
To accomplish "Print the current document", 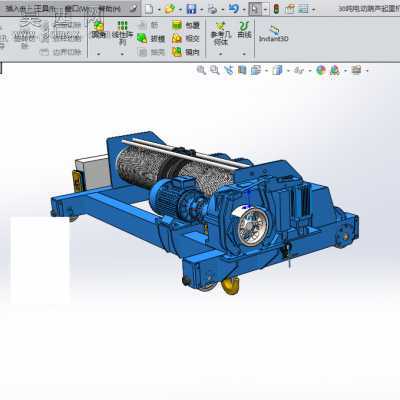I will [212, 9].
